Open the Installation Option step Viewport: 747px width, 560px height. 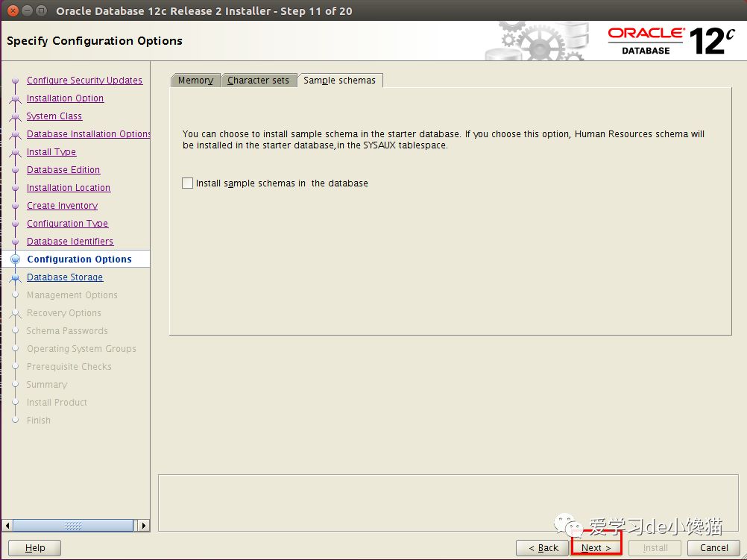click(x=65, y=98)
